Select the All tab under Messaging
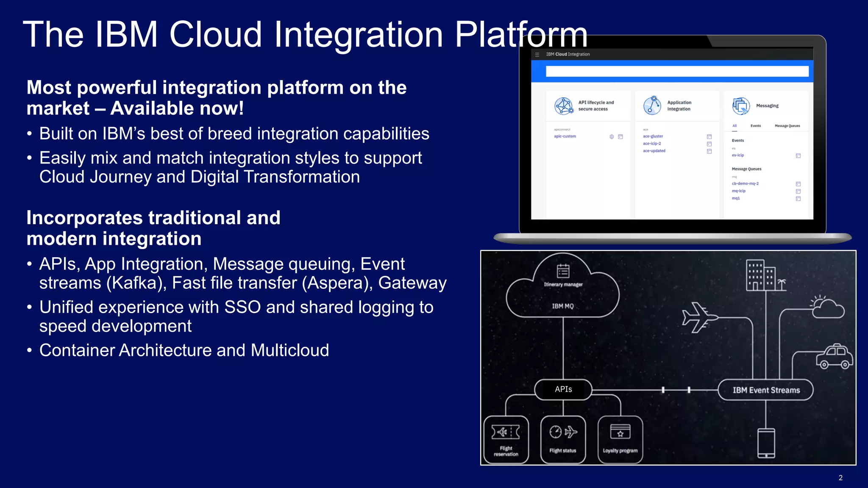 [x=734, y=126]
